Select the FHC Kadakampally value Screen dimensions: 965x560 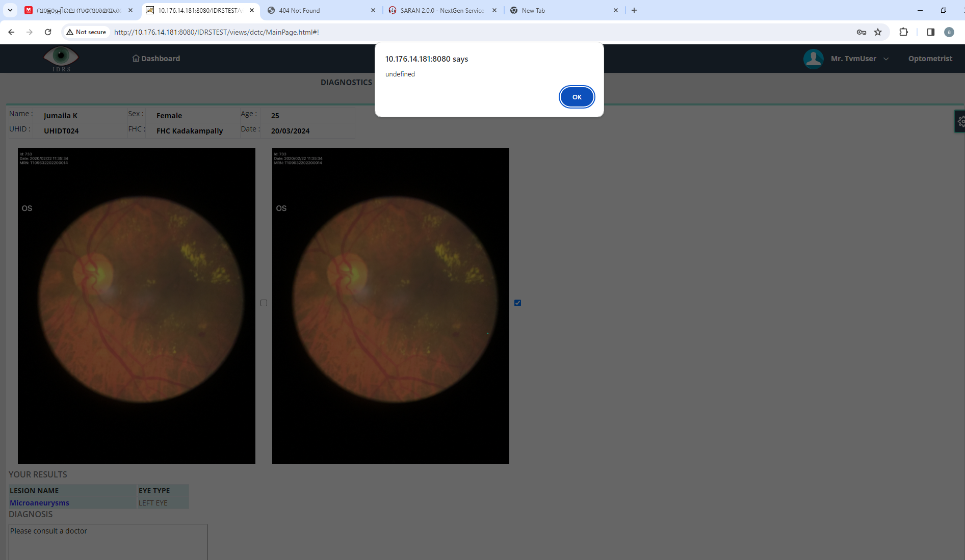[190, 131]
